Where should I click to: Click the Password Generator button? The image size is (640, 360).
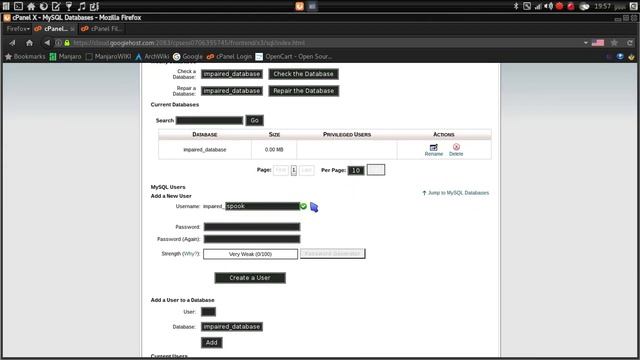tap(333, 253)
